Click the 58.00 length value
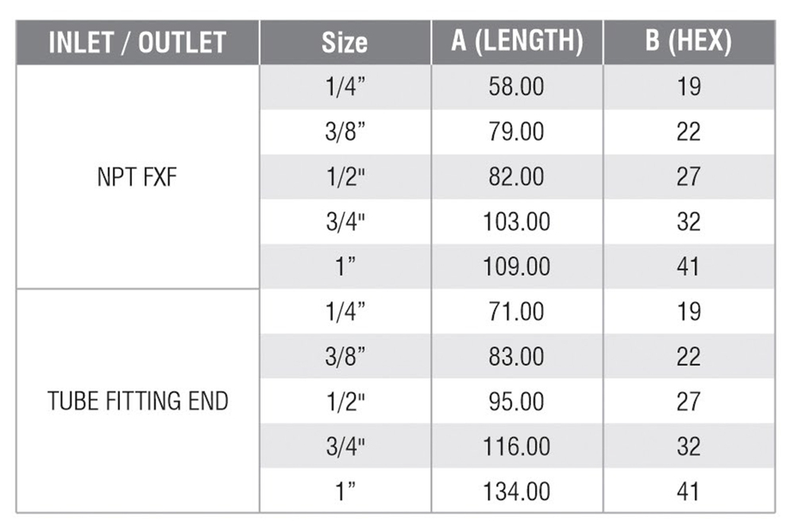 pyautogui.click(x=517, y=87)
